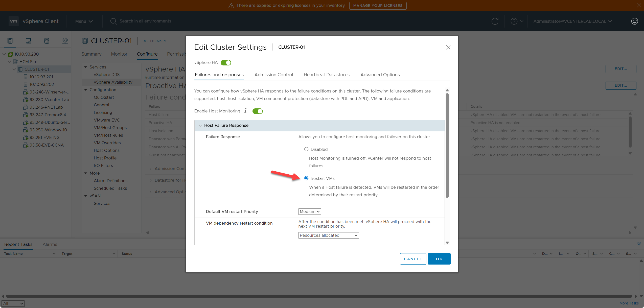Turn off the vSphere HA toggle
Image resolution: width=644 pixels, height=308 pixels.
click(226, 62)
